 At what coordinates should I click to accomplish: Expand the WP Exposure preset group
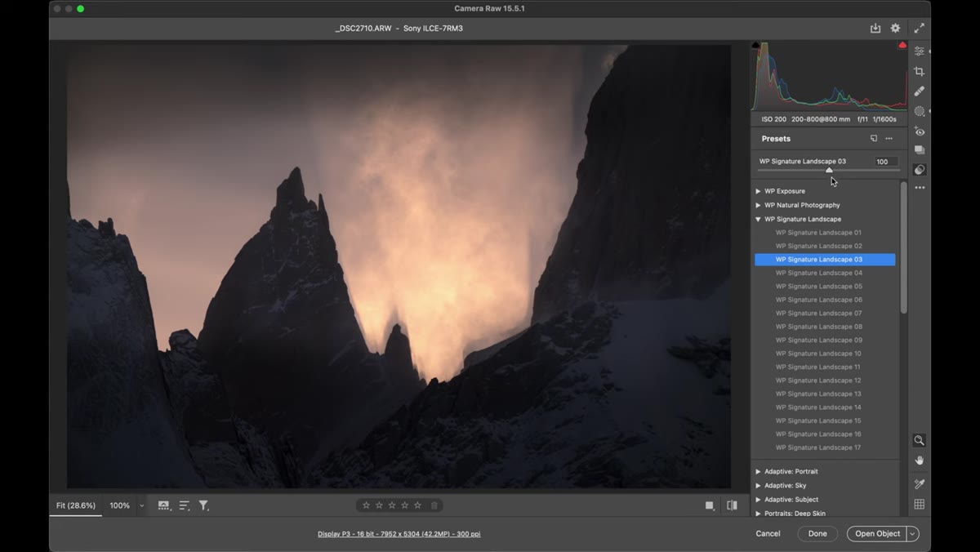[758, 191]
